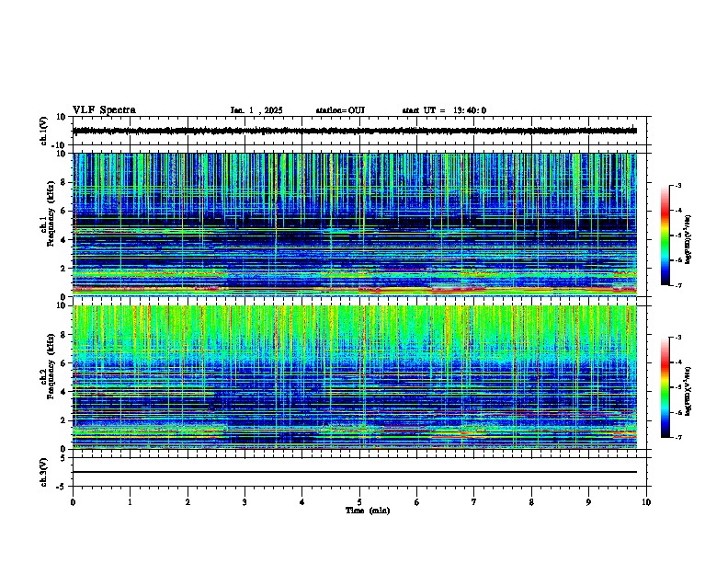
Task: Click the ch.3(V) axis label
Action: [44, 472]
